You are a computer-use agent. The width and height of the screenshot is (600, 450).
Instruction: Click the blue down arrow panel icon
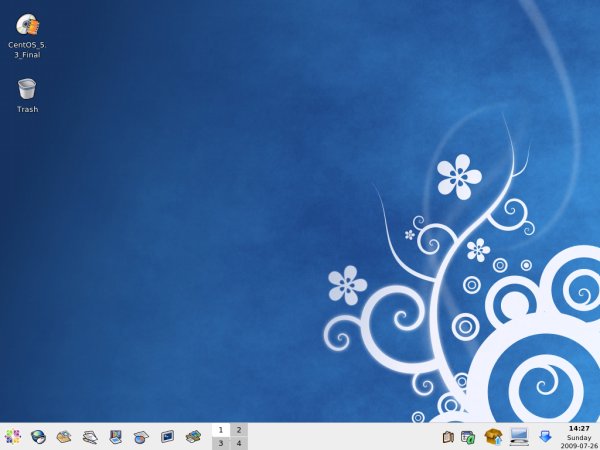(545, 437)
